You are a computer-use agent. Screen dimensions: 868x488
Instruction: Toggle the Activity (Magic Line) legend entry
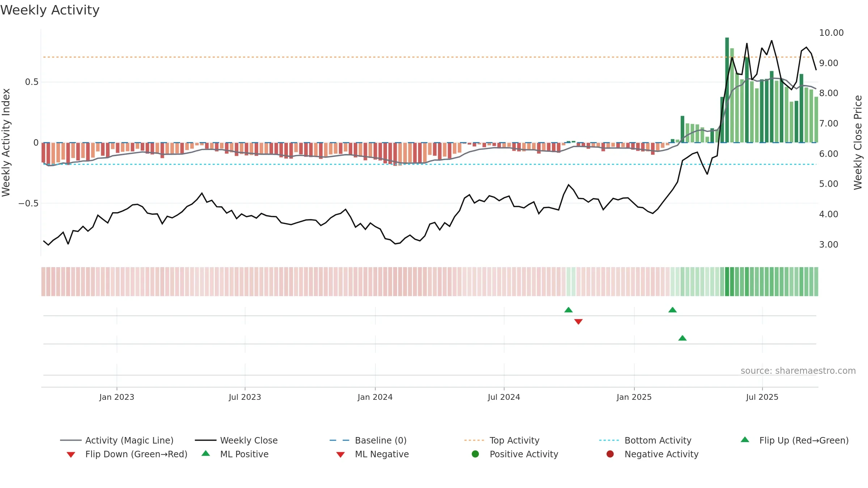tap(117, 440)
